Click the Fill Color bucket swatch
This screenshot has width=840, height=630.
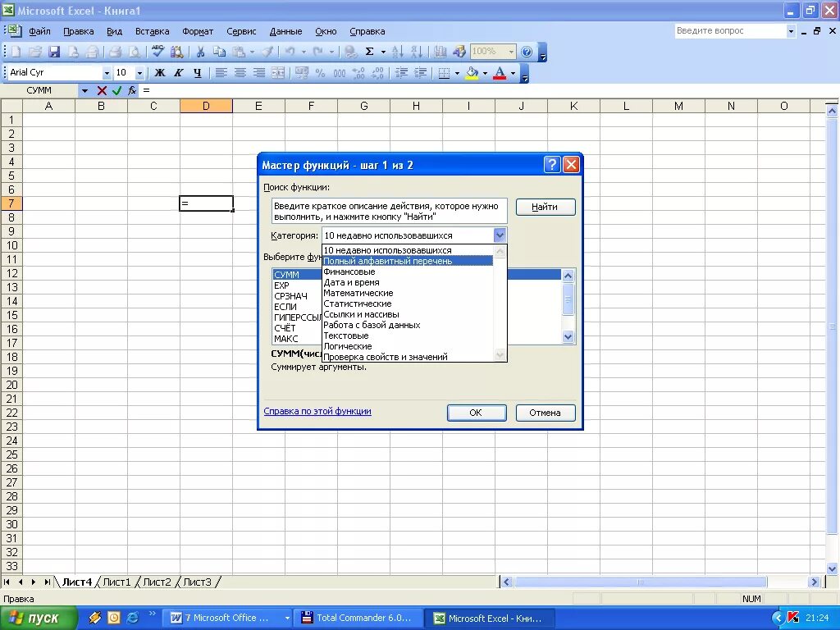pyautogui.click(x=472, y=73)
